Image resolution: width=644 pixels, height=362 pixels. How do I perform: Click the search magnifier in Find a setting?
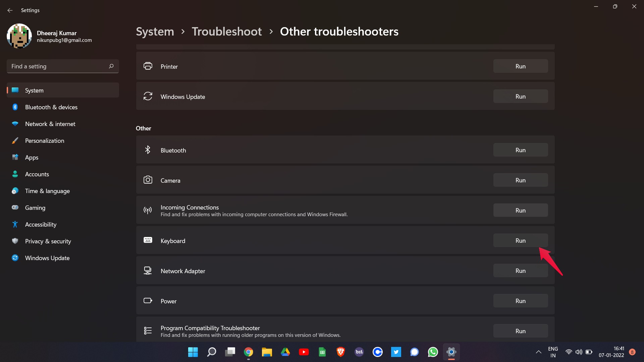point(111,66)
